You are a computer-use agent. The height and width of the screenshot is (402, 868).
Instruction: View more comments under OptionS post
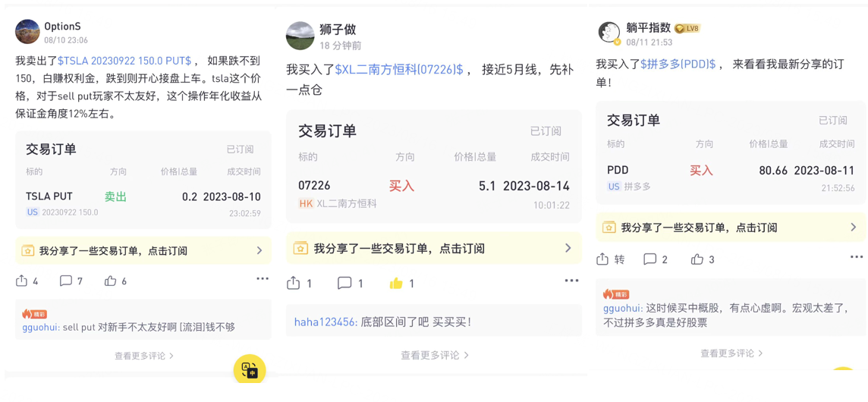[144, 356]
